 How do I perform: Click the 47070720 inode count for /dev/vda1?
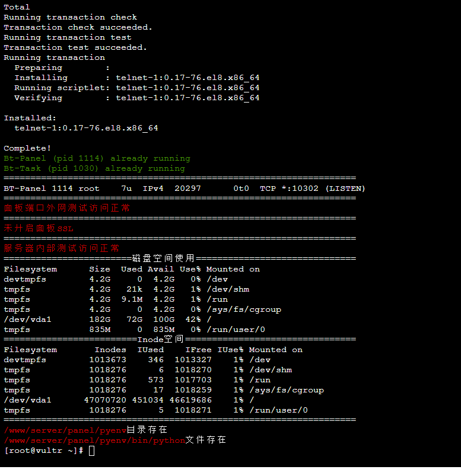tap(105, 400)
